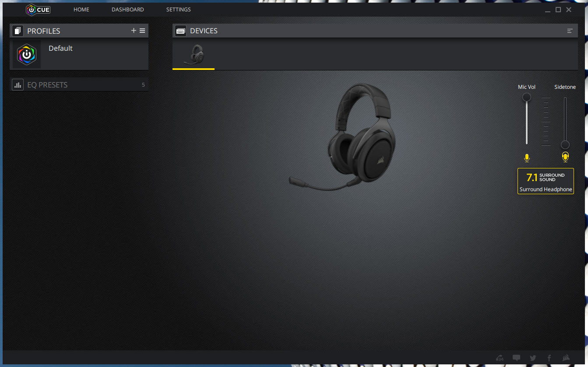Click the PROFILES panel stack icon
Viewport: 588px width, 367px height.
point(18,31)
